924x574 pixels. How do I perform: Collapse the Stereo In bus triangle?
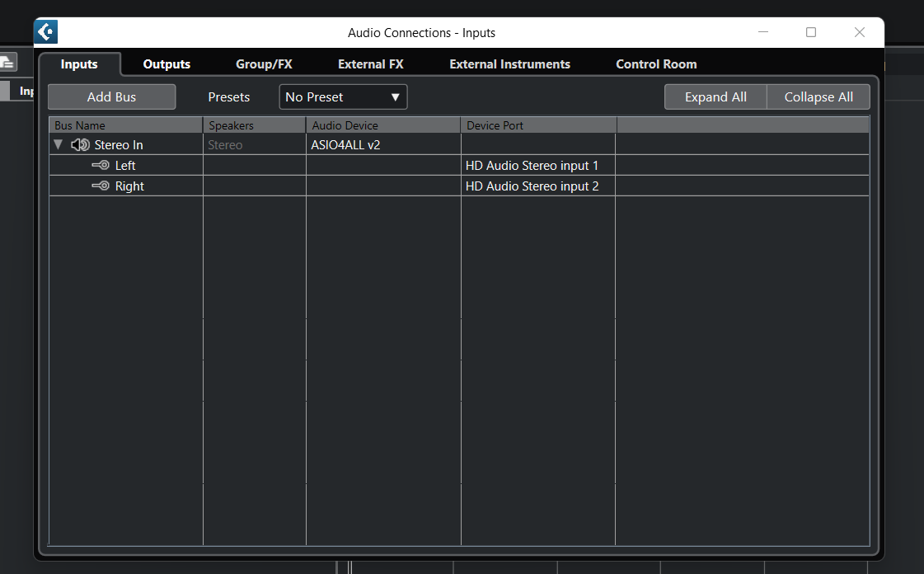pos(58,144)
